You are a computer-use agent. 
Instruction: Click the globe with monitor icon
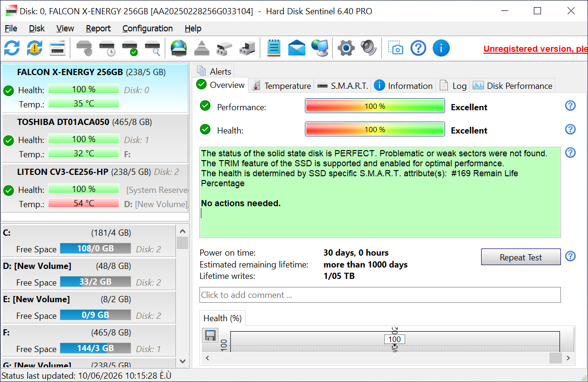click(320, 48)
